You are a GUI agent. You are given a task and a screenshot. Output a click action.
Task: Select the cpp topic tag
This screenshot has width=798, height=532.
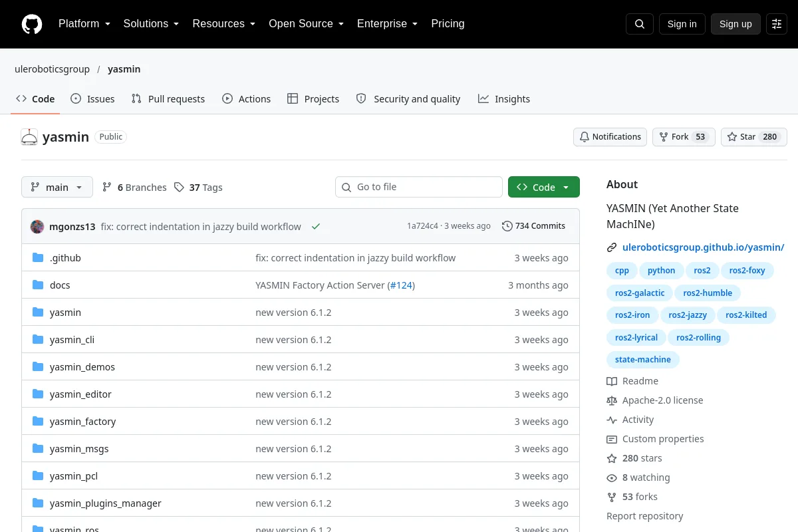pyautogui.click(x=622, y=271)
